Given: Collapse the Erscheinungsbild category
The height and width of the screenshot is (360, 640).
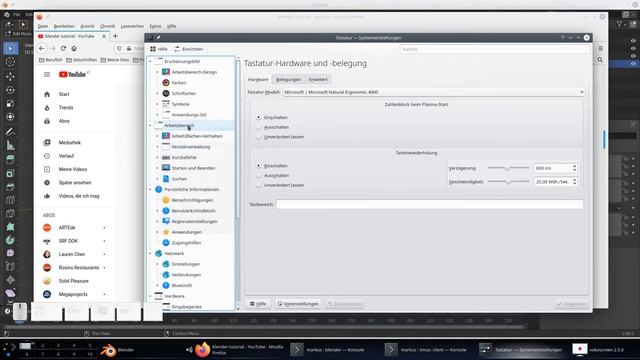Looking at the screenshot, I should click(x=150, y=62).
